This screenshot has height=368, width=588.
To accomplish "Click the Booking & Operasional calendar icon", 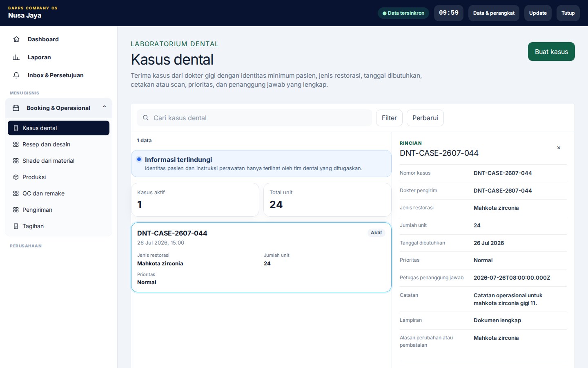I will [16, 108].
